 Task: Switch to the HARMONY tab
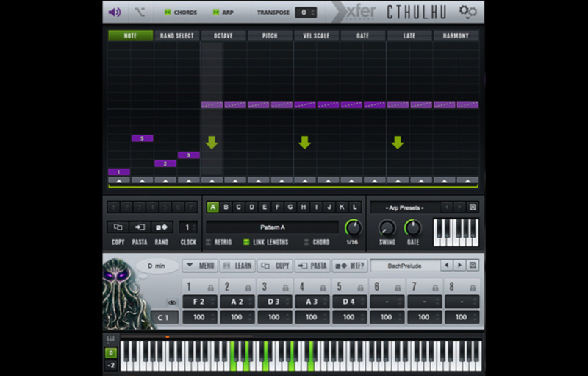point(456,35)
